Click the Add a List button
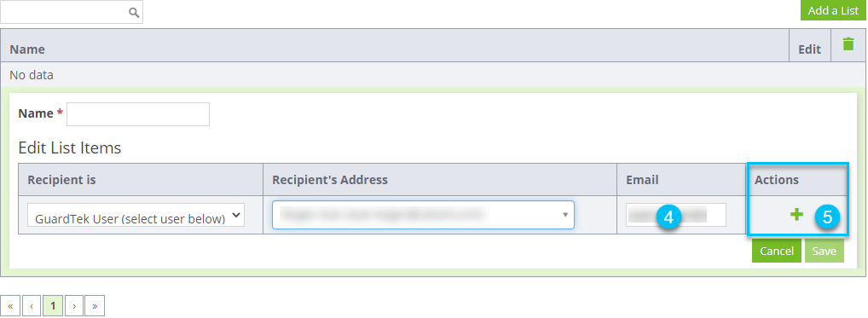Image resolution: width=868 pixels, height=318 pixels. 833,10
